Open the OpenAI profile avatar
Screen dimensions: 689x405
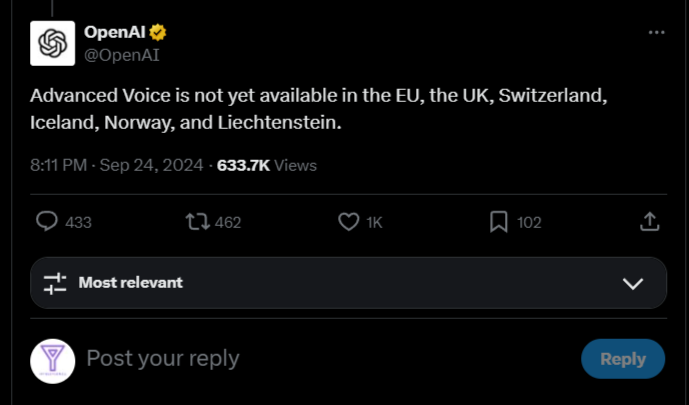[x=52, y=43]
